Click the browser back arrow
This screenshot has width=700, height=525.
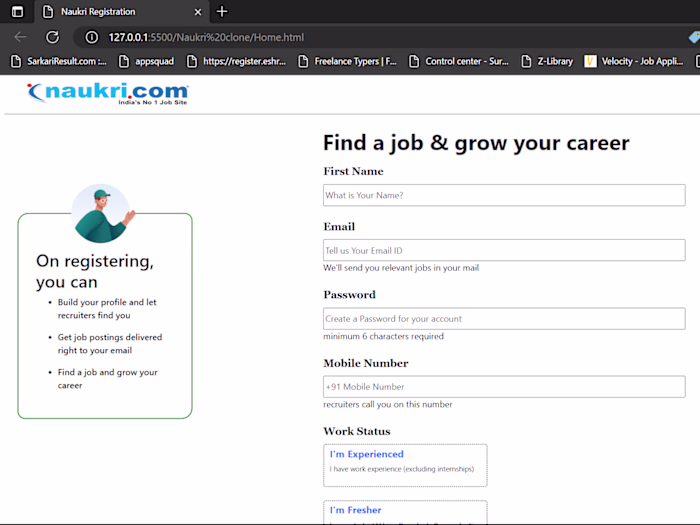pos(21,37)
